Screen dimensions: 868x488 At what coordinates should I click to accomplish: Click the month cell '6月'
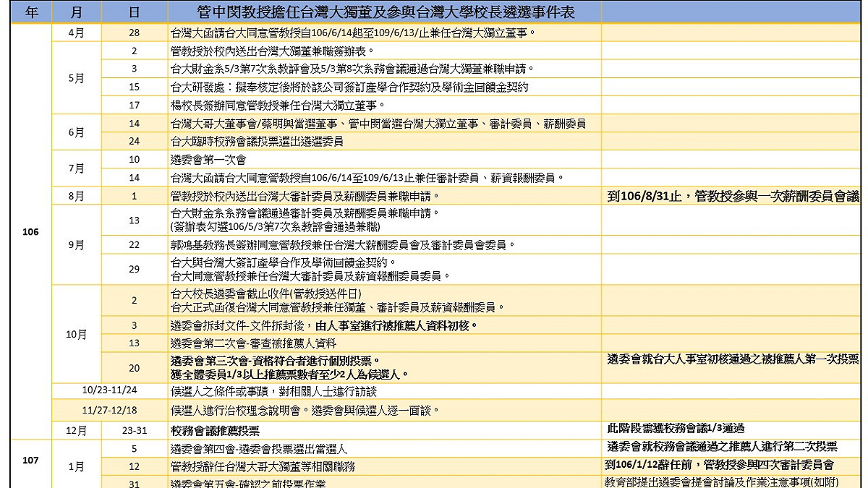tap(77, 132)
